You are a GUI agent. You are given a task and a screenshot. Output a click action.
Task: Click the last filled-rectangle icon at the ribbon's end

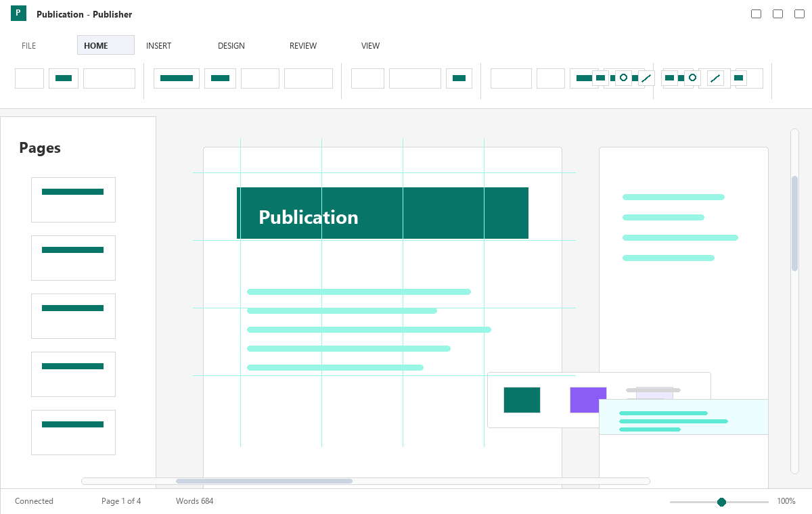[x=739, y=78]
